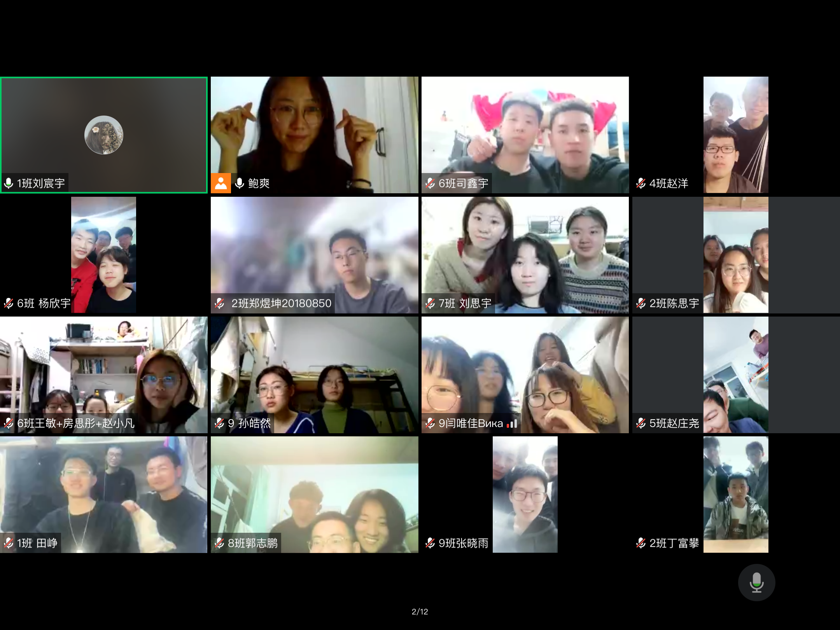
Task: Click muted mic icon beside 2班陈思宇
Action: 641,303
